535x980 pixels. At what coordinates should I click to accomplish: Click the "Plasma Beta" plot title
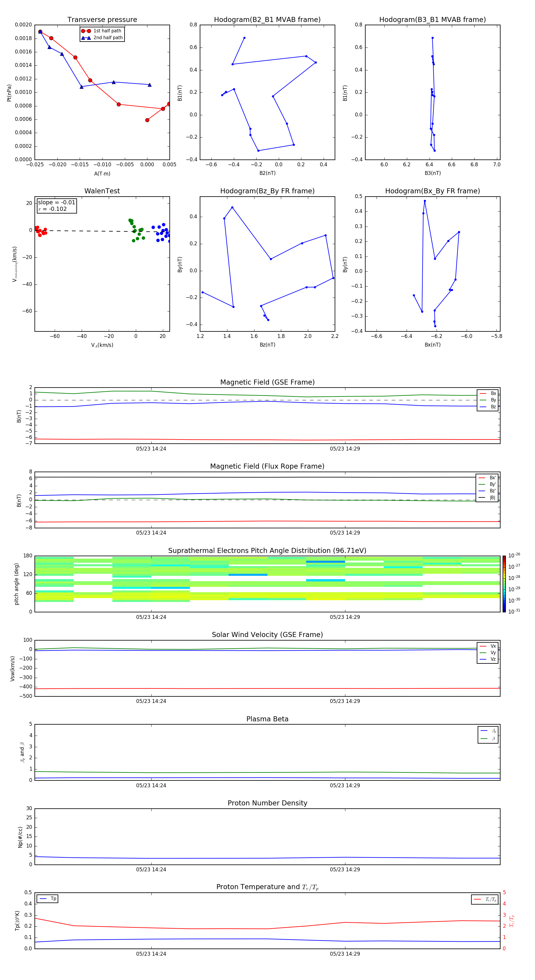pos(267,719)
